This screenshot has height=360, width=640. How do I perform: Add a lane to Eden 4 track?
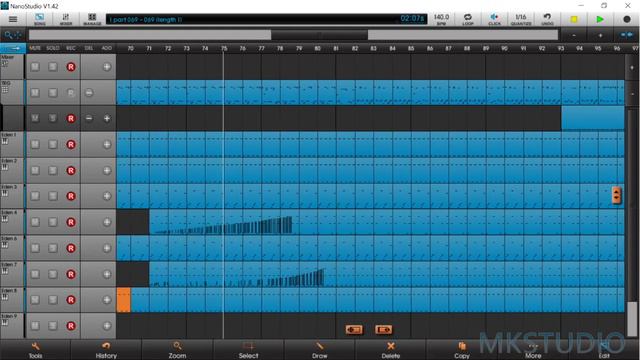point(107,222)
